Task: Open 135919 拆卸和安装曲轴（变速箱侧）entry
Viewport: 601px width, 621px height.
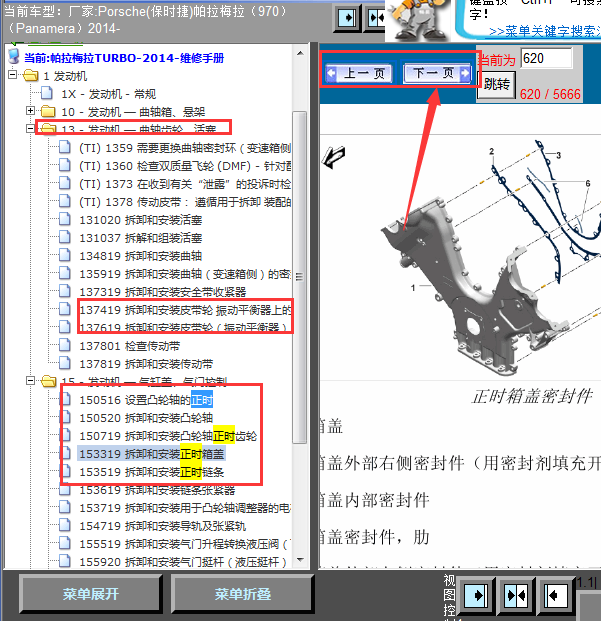Action: 185,274
